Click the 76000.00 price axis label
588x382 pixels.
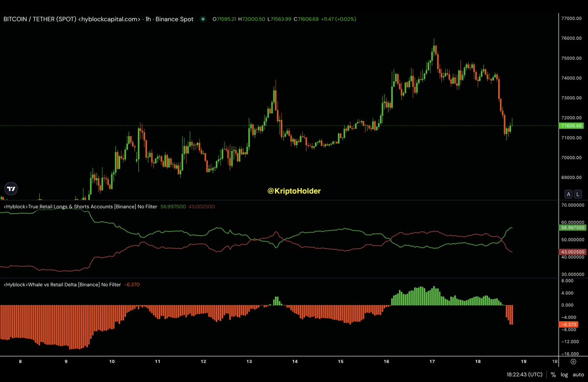[x=571, y=38]
